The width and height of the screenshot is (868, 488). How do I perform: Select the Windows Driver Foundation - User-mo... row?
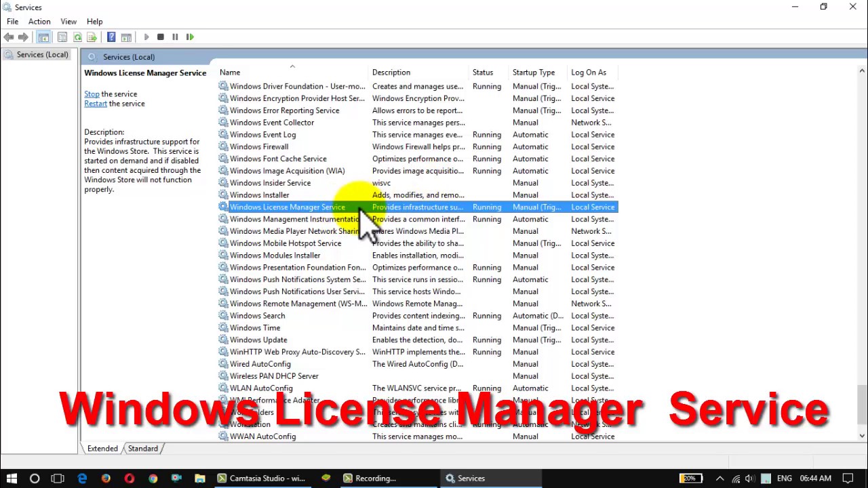tap(417, 87)
